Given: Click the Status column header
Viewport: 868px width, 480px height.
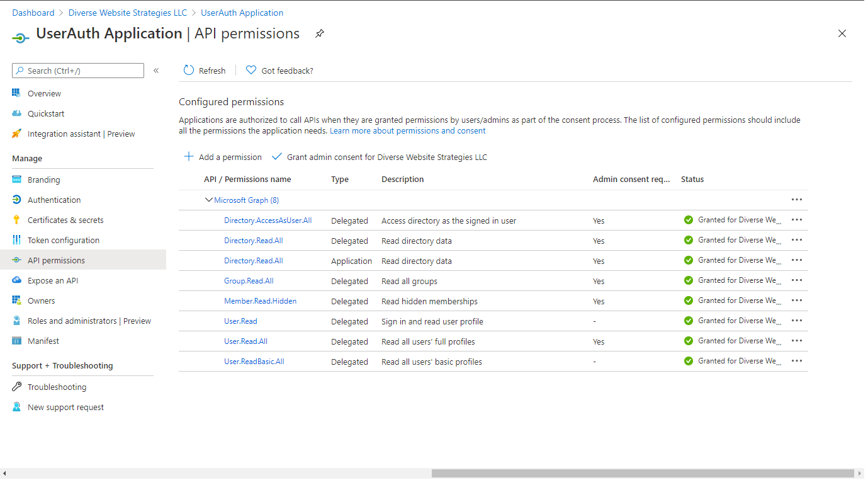Looking at the screenshot, I should pos(692,180).
